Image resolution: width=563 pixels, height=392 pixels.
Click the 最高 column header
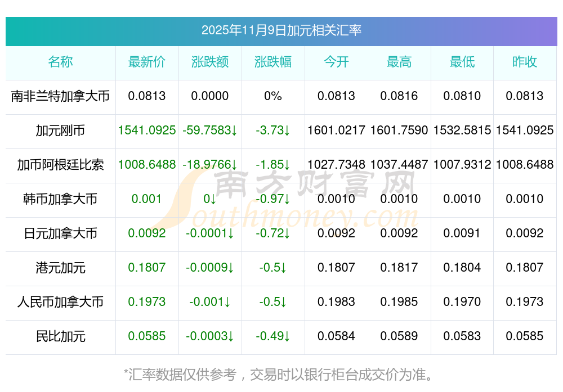[399, 62]
